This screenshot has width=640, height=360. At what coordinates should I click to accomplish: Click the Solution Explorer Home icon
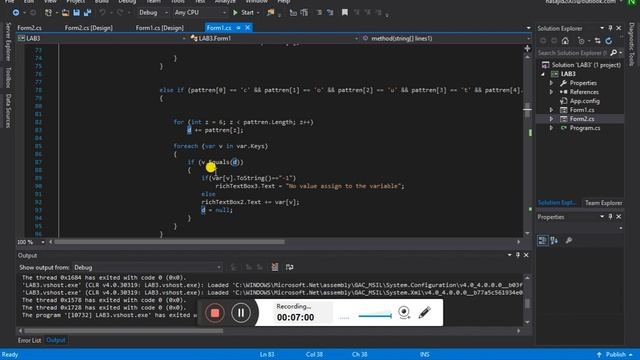coord(565,41)
